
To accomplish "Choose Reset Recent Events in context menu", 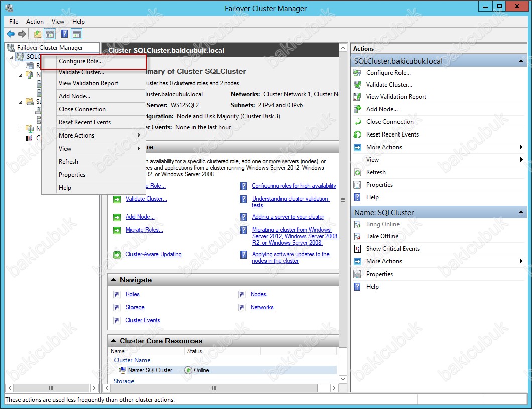I will pyautogui.click(x=85, y=122).
